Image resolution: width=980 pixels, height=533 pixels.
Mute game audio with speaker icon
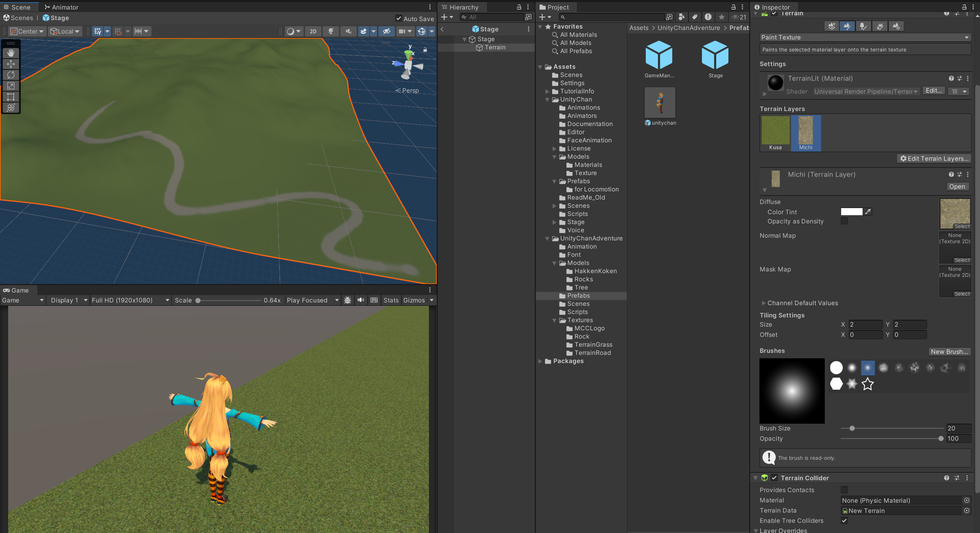coord(361,300)
